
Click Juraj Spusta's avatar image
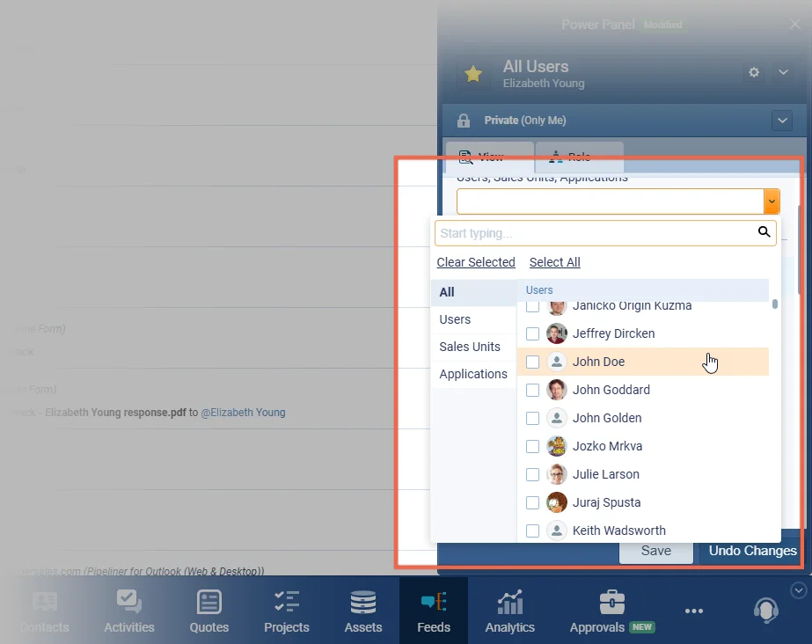557,502
